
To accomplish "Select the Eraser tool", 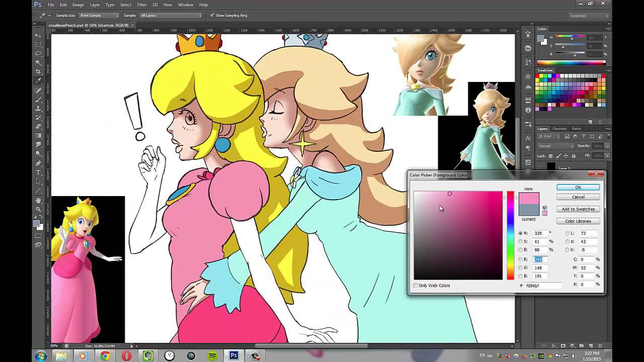I will click(x=38, y=127).
